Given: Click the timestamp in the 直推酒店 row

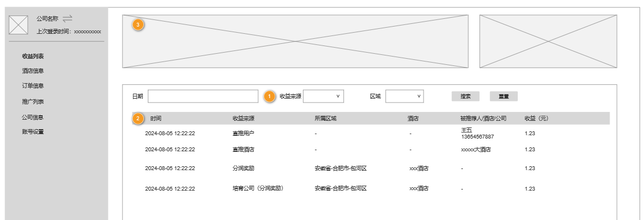Looking at the screenshot, I should click(170, 150).
